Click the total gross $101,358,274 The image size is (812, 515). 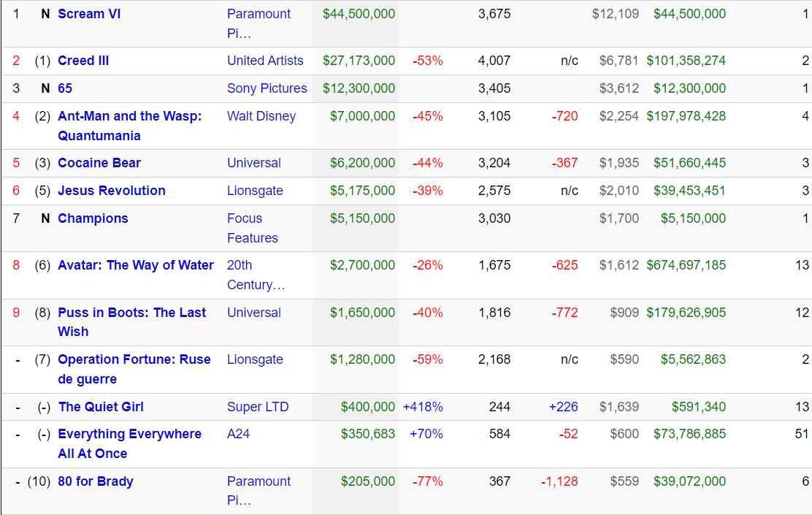(686, 61)
